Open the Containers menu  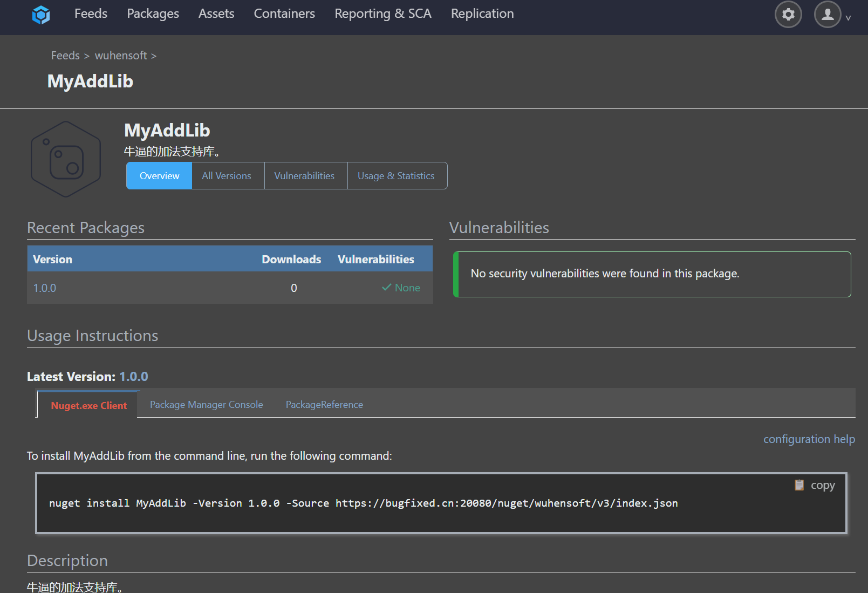[284, 13]
